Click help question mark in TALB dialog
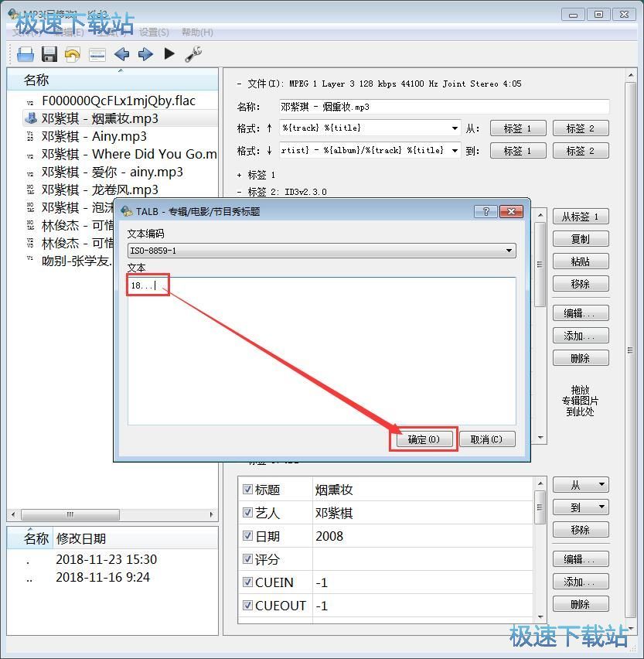The height and width of the screenshot is (659, 644). coord(486,211)
